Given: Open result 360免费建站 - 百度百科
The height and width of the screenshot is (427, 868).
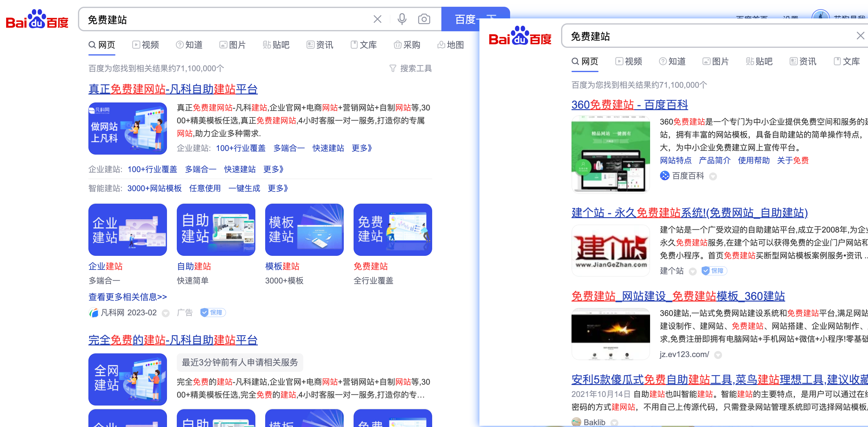Looking at the screenshot, I should click(630, 105).
